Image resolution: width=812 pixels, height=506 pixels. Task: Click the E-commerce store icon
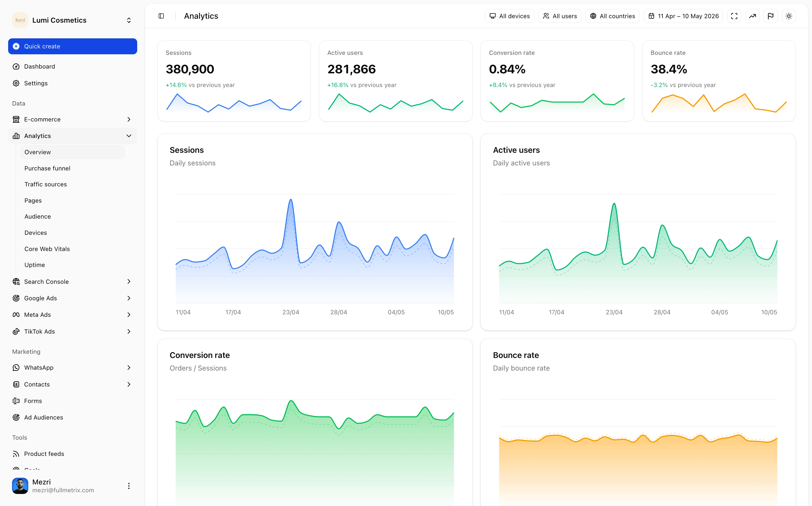[16, 120]
